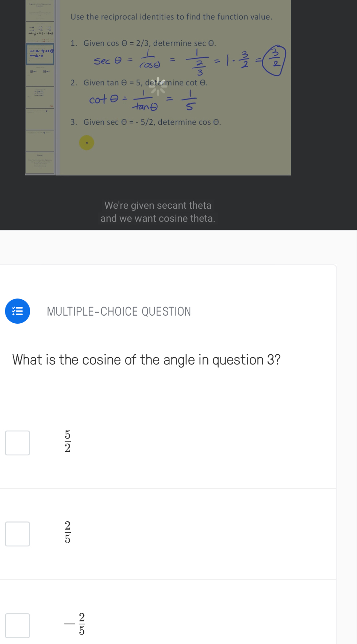357x644 pixels.
Task: Open the title slide thumbnail at top
Action: click(x=40, y=11)
